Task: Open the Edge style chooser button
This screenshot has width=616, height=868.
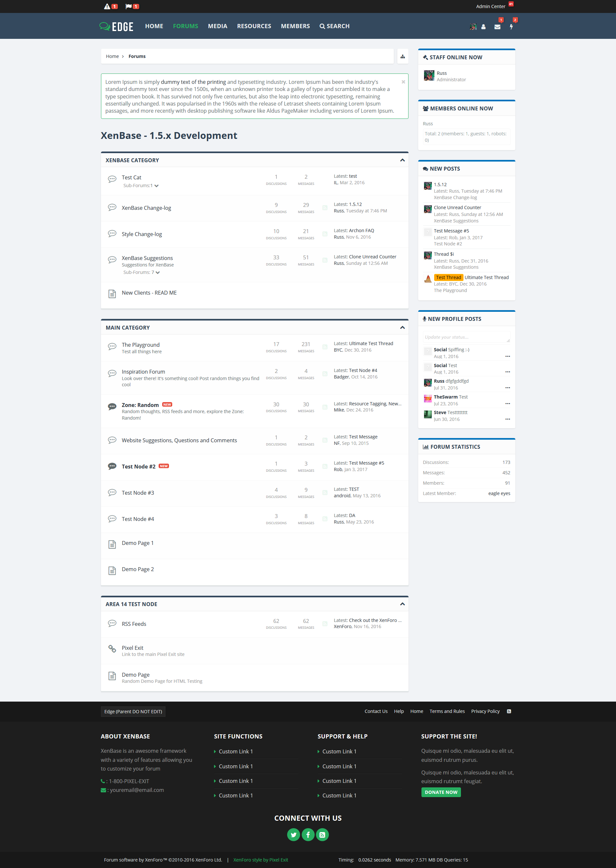Action: point(133,712)
